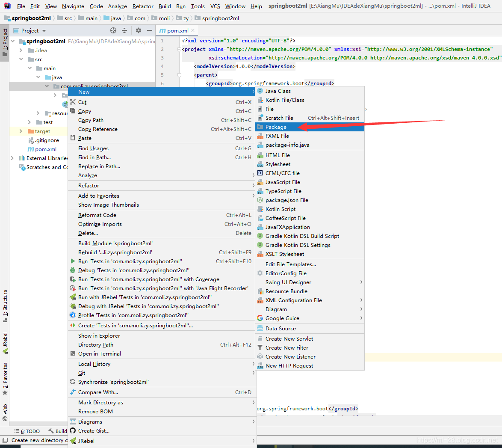Click the FXML File icon

pyautogui.click(x=260, y=136)
